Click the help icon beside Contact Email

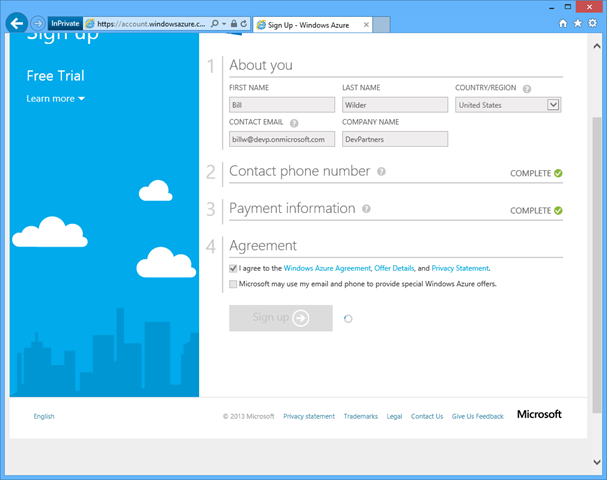[x=294, y=123]
